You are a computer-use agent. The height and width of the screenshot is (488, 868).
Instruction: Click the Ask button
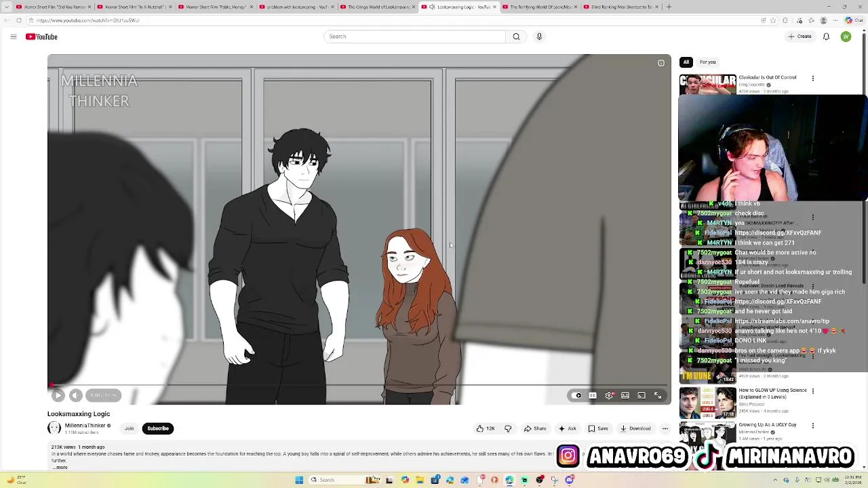(568, 428)
